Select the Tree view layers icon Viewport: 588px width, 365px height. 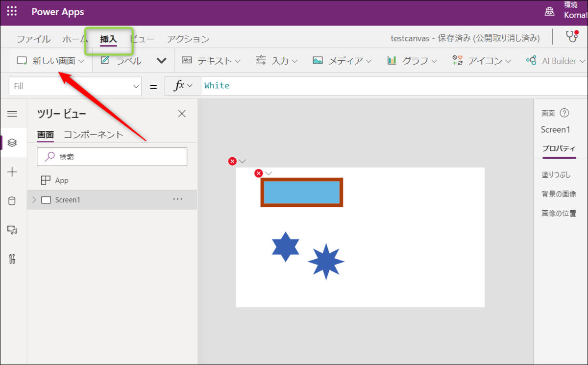[x=12, y=143]
